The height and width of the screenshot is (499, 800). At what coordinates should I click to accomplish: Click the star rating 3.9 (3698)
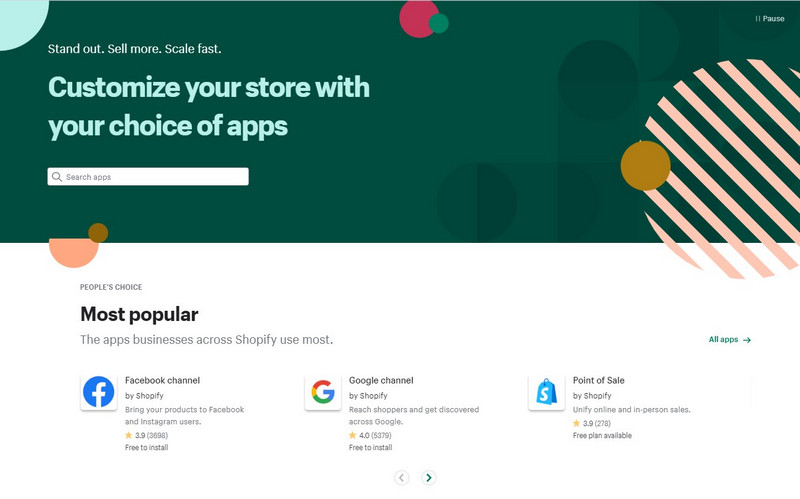[x=146, y=435]
